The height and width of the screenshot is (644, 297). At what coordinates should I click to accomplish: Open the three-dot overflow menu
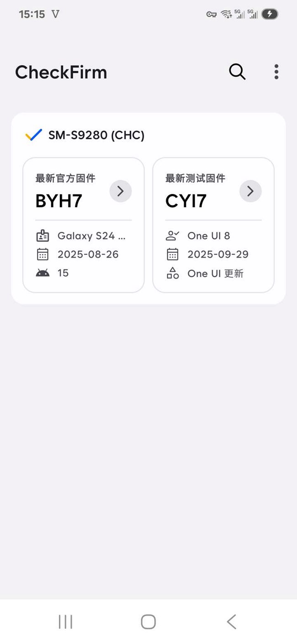[276, 72]
